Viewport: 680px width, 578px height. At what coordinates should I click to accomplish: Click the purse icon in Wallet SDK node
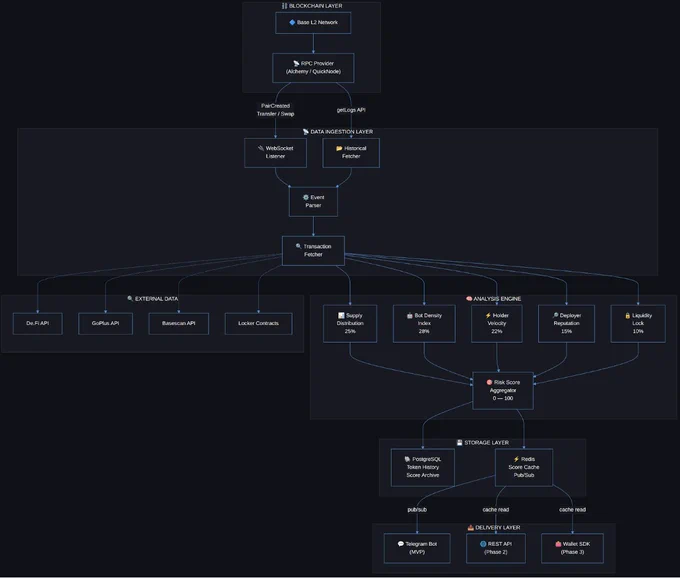pos(558,544)
